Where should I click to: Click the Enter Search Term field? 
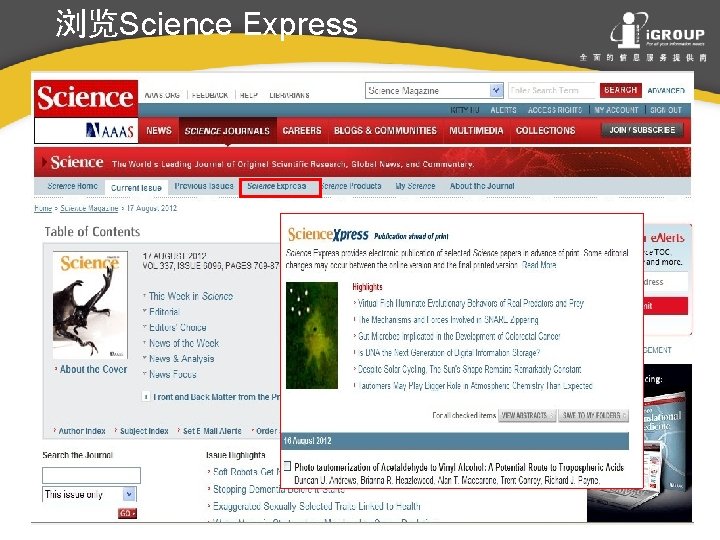[x=551, y=90]
